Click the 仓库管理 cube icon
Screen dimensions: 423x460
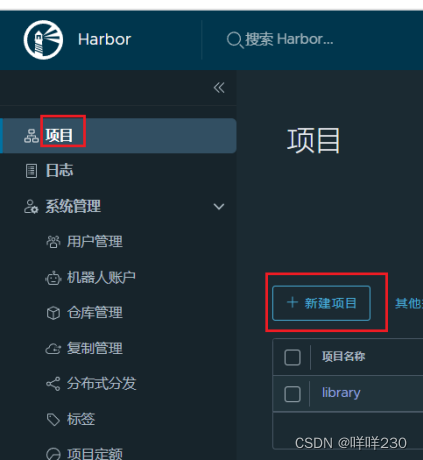coord(53,313)
